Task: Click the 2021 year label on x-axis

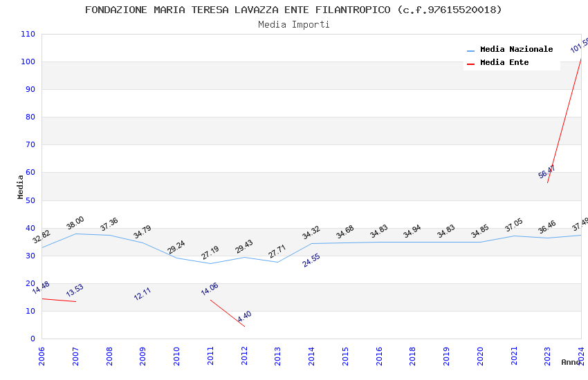Action: tap(514, 356)
